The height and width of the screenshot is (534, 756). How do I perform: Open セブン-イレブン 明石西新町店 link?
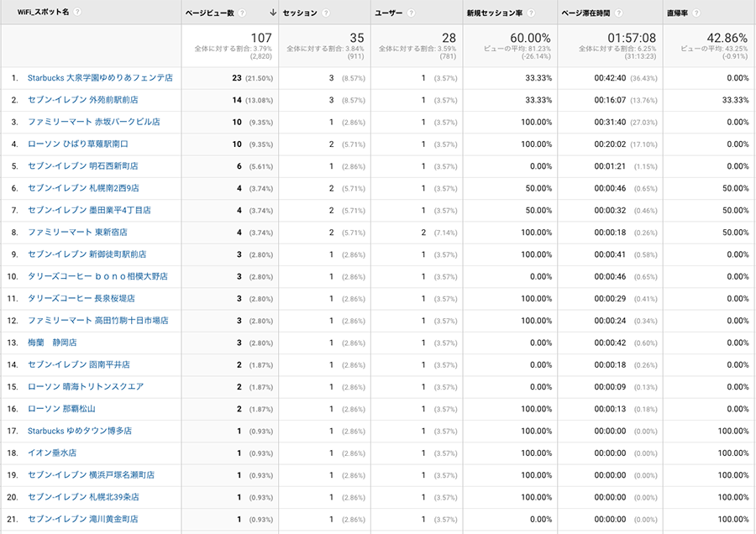[83, 165]
